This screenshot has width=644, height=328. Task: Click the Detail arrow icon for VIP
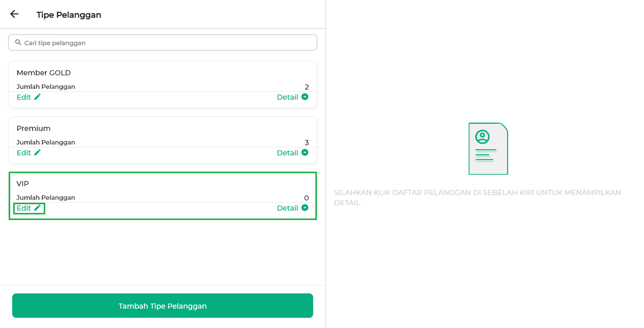coord(305,208)
